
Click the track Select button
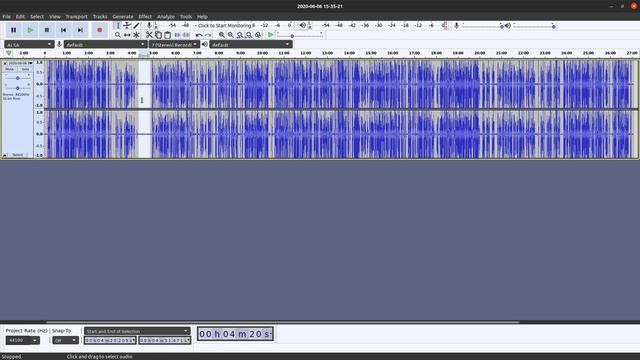pos(18,155)
